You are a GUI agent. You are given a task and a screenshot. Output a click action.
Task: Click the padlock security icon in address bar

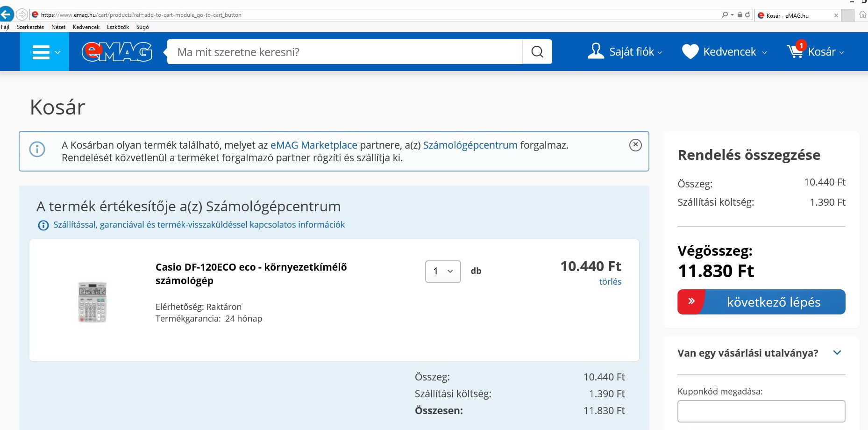tap(740, 15)
